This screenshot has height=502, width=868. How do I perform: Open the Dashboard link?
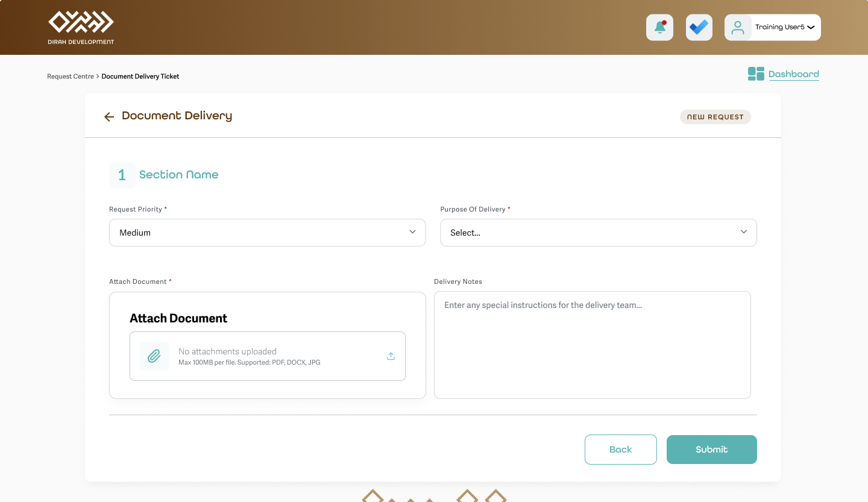click(793, 74)
